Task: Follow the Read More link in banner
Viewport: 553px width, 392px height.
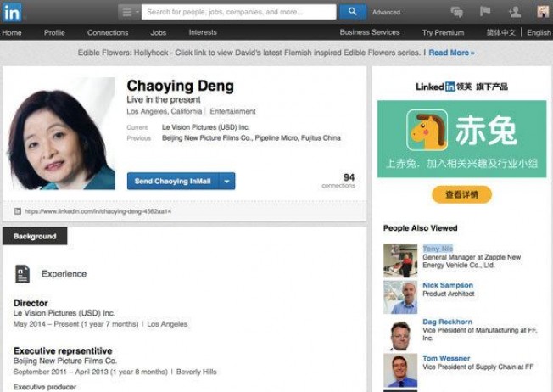Action: (451, 53)
